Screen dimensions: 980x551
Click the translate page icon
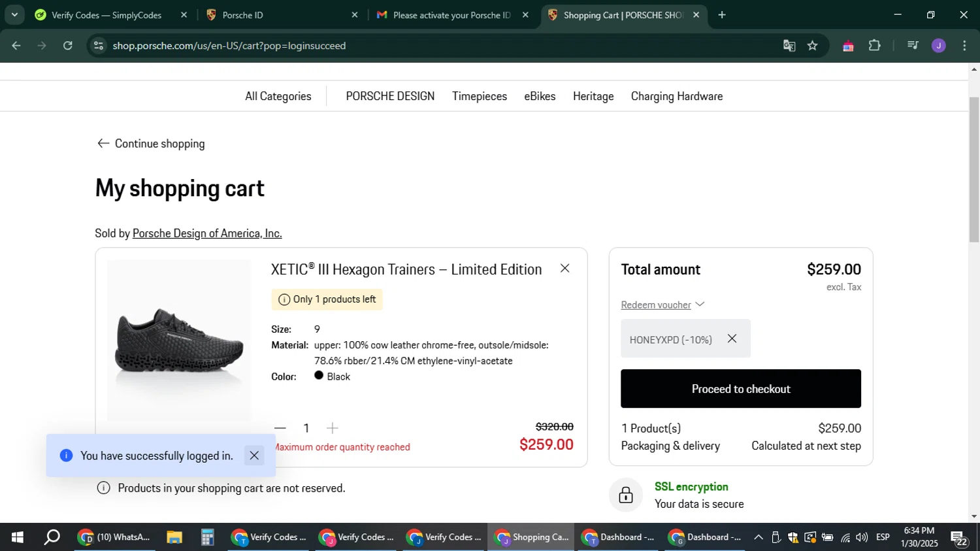(x=789, y=46)
